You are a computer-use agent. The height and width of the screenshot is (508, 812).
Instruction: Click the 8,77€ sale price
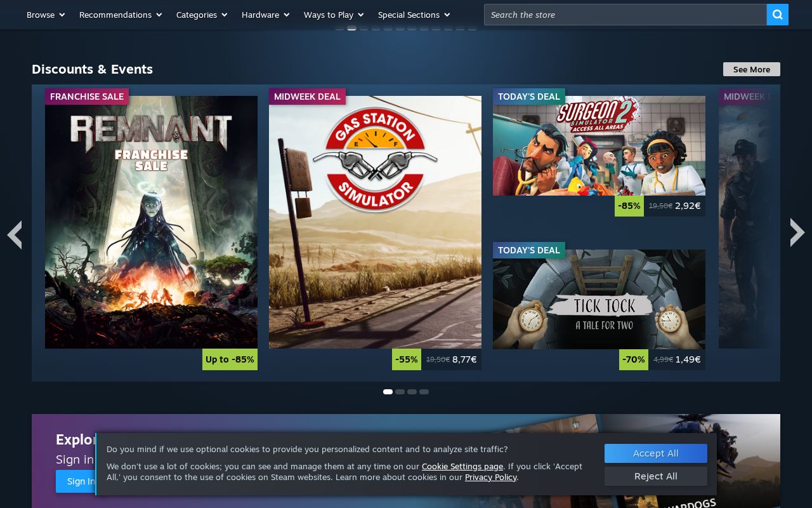point(464,359)
